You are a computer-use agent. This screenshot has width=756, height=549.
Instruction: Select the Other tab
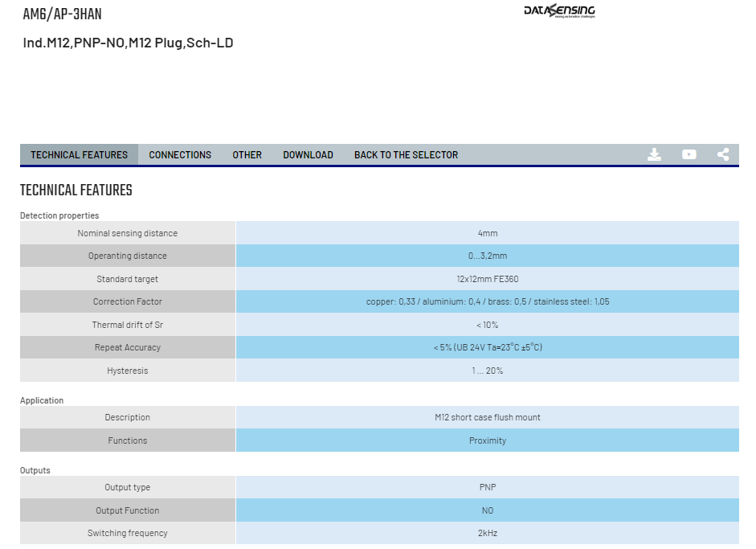pos(247,155)
